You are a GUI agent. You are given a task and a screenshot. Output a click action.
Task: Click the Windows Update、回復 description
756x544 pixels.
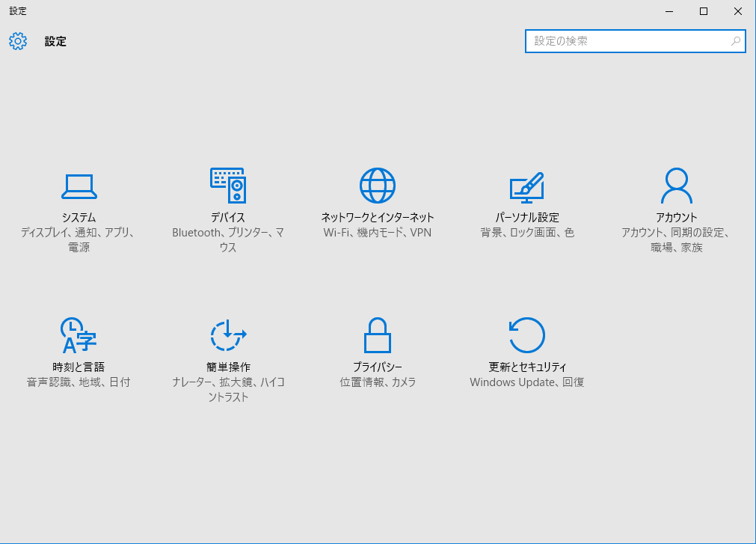point(527,382)
